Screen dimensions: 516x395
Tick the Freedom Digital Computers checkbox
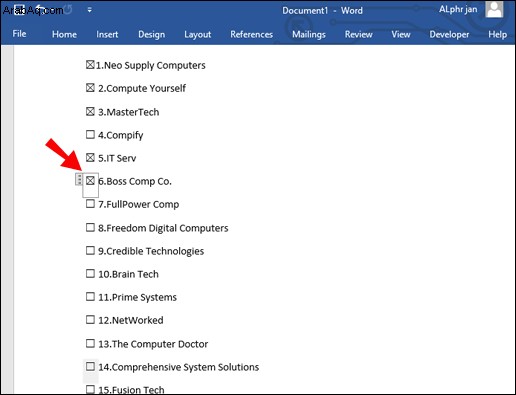(x=90, y=227)
